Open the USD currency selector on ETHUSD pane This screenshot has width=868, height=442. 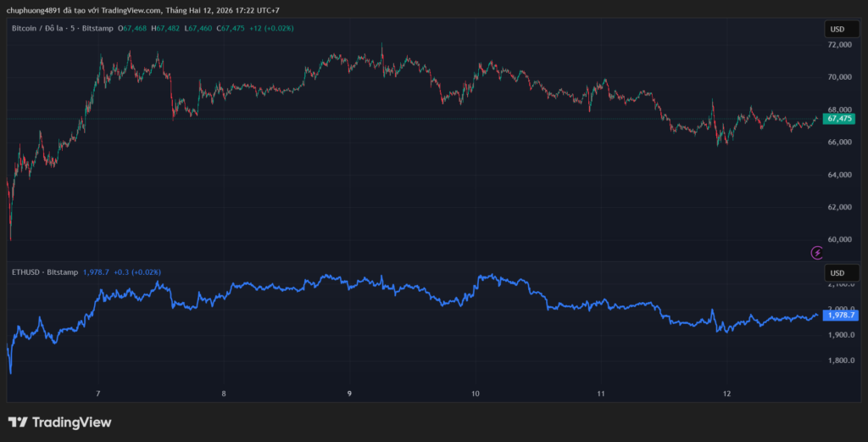tap(837, 272)
